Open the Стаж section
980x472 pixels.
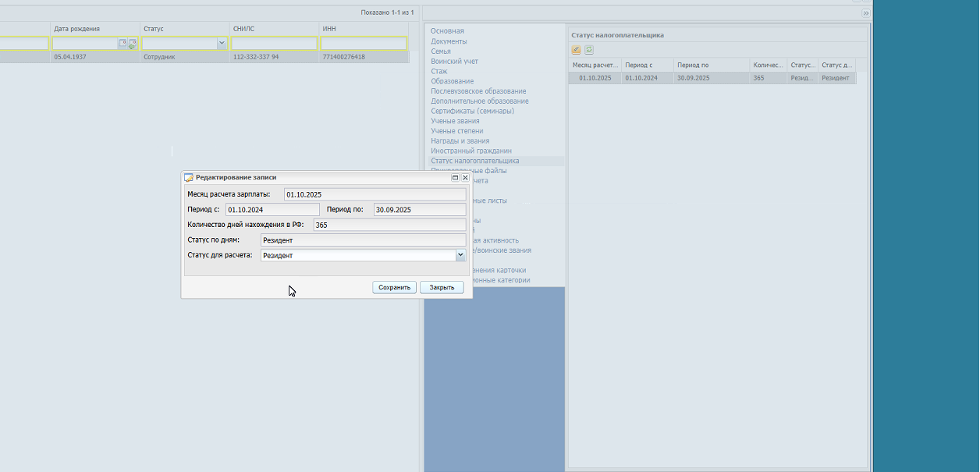click(439, 71)
